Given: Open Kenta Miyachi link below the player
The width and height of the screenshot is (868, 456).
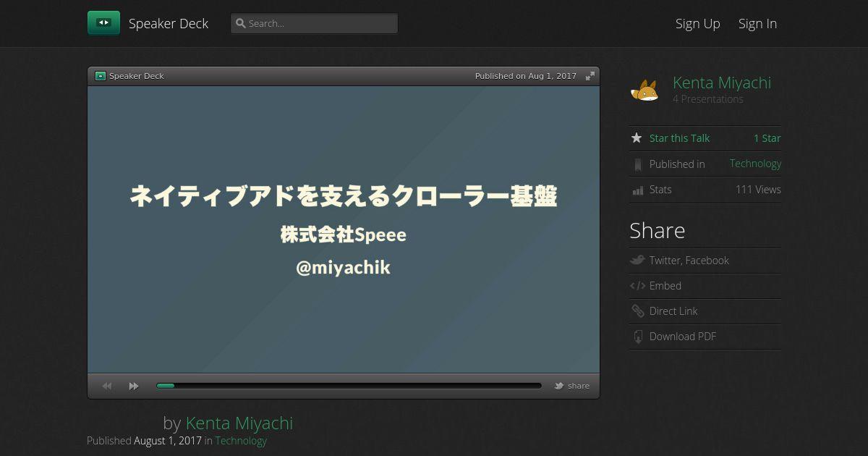Looking at the screenshot, I should pos(239,423).
